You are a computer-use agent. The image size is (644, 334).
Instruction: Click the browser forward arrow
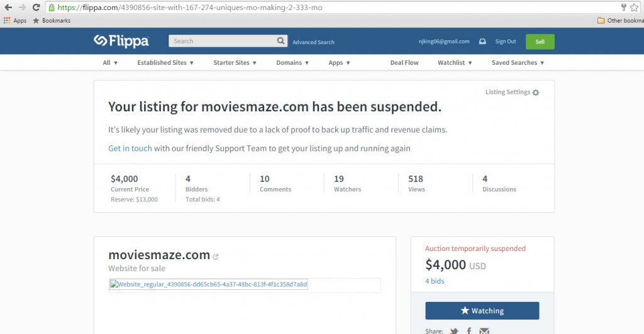(x=22, y=8)
